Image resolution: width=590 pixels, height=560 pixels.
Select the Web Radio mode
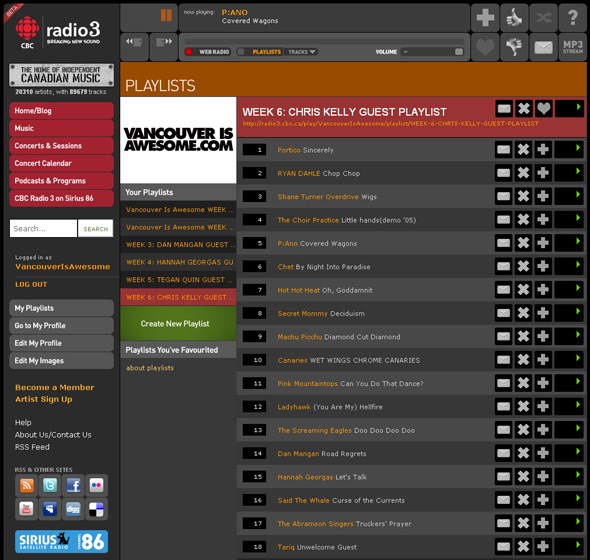tap(208, 52)
